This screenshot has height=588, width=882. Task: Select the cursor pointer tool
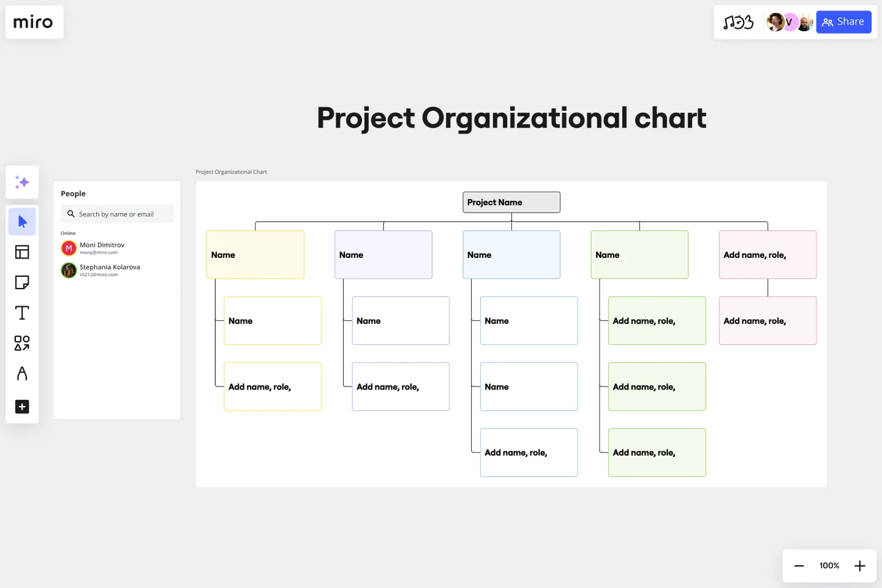point(22,222)
